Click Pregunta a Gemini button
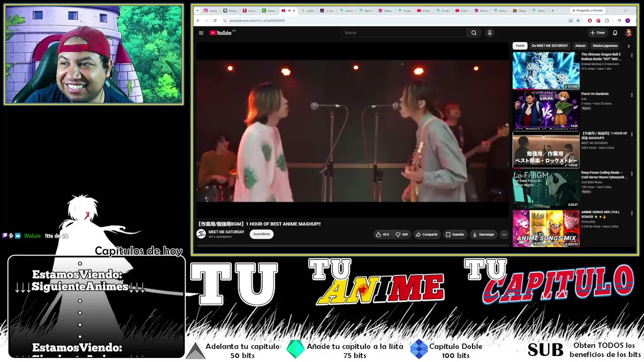644x362 pixels. click(x=588, y=11)
